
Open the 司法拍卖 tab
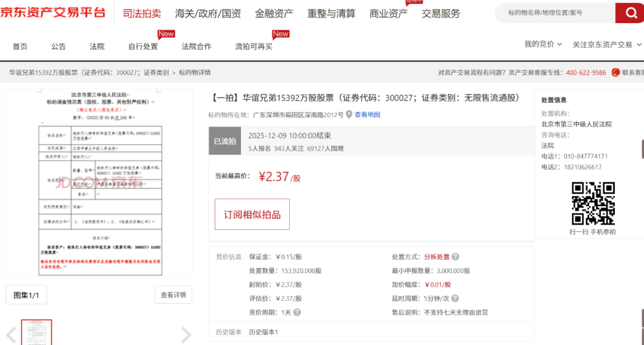(x=141, y=13)
